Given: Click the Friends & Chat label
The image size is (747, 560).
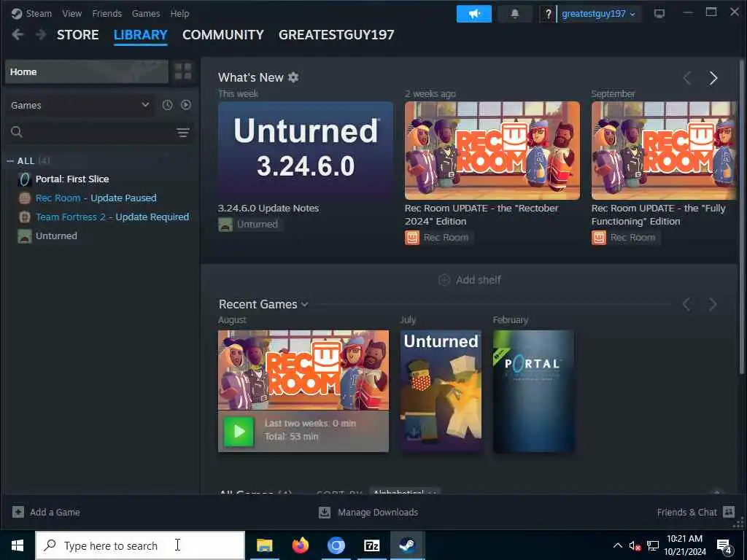Looking at the screenshot, I should (x=686, y=512).
